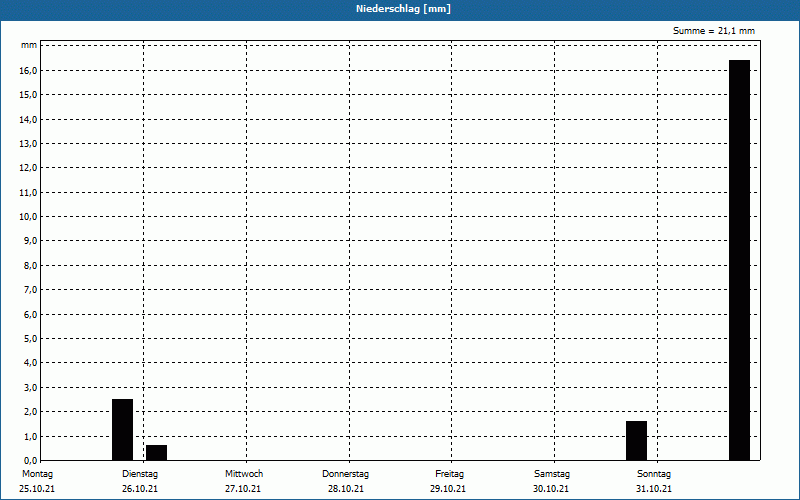Click the 1,0 axis value
This screenshot has height=500, width=800.
[30, 436]
